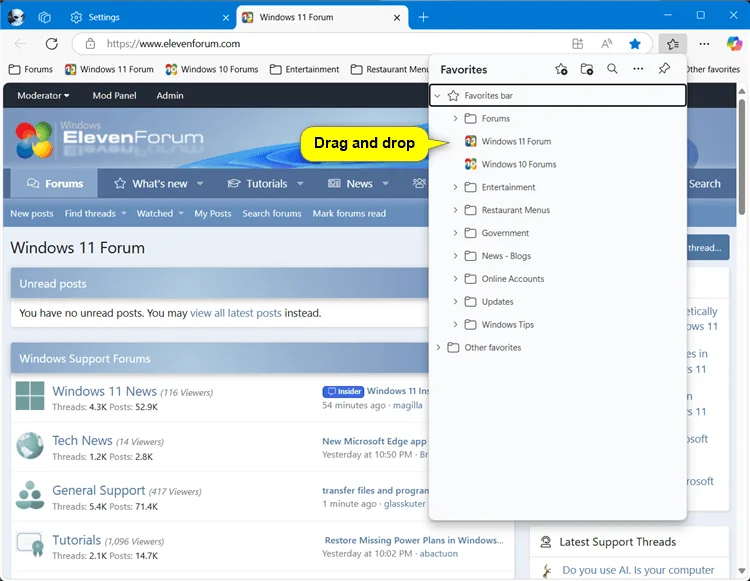
Task: Click the site info lock icon
Action: point(90,44)
